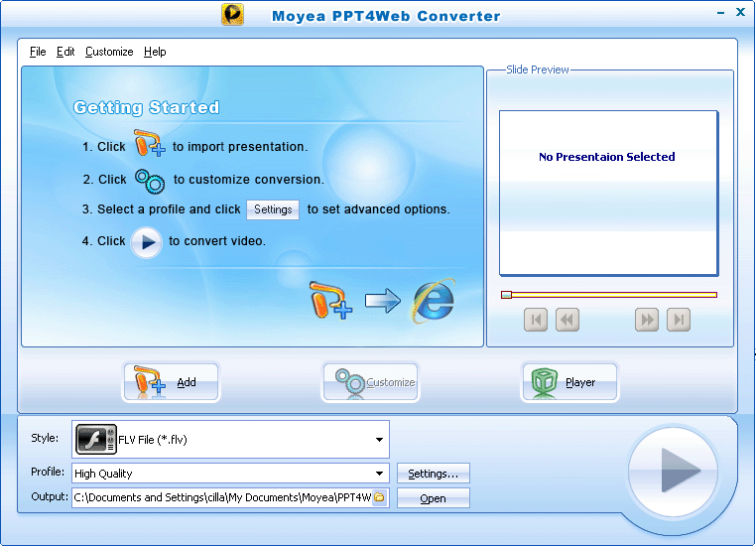Click the Open output folder button
Viewport: 756px width, 547px height.
pos(433,497)
